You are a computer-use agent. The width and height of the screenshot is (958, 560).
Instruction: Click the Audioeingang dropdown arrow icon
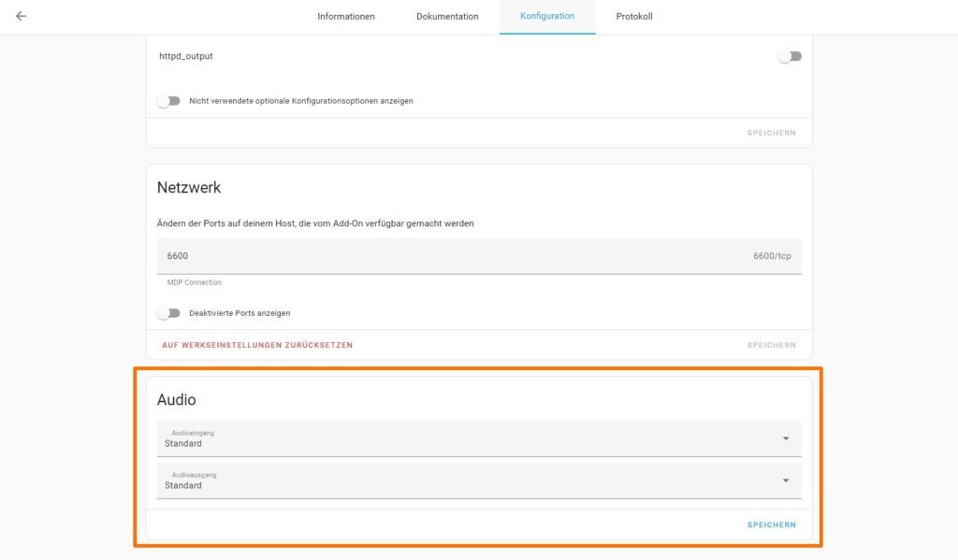tap(785, 438)
